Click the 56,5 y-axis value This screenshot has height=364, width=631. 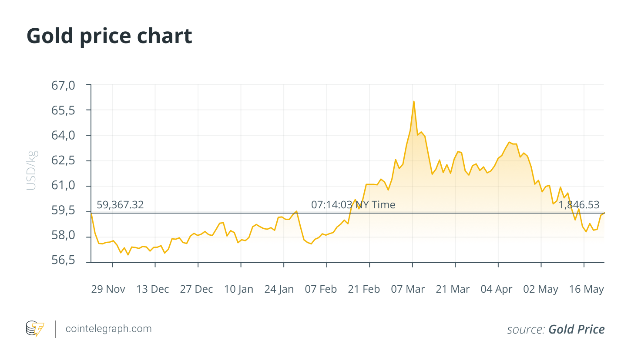(64, 261)
